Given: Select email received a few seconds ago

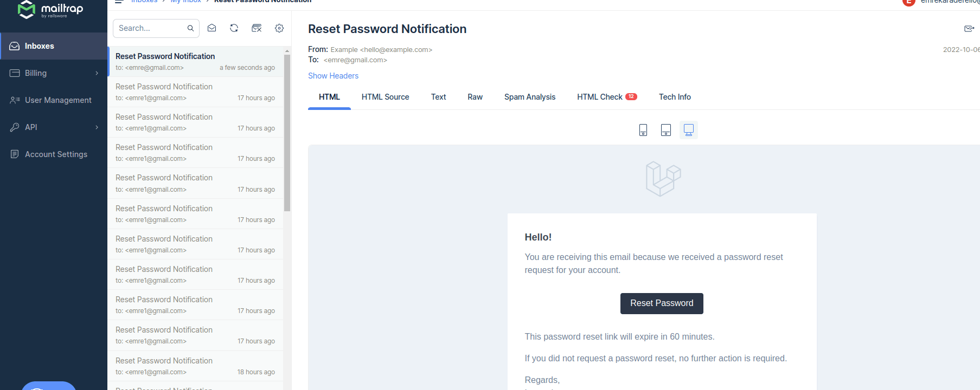Looking at the screenshot, I should click(x=195, y=61).
